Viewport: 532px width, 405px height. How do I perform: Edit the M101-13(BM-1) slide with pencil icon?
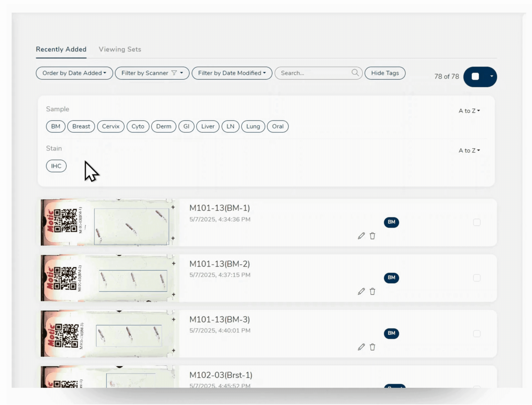[361, 236]
